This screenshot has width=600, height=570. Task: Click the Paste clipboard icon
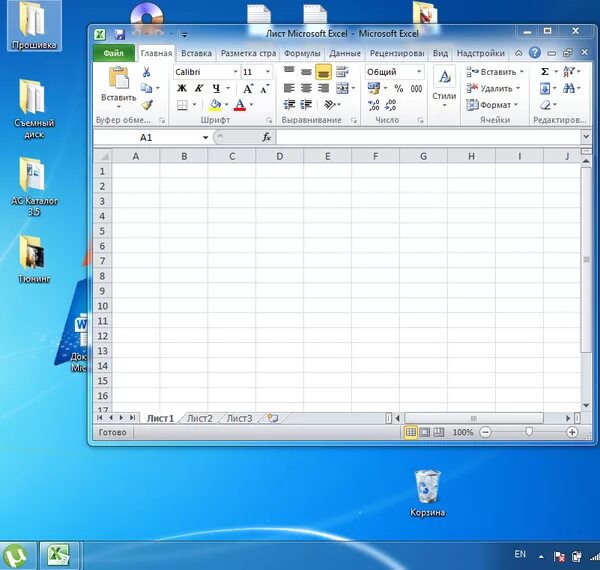pos(119,78)
